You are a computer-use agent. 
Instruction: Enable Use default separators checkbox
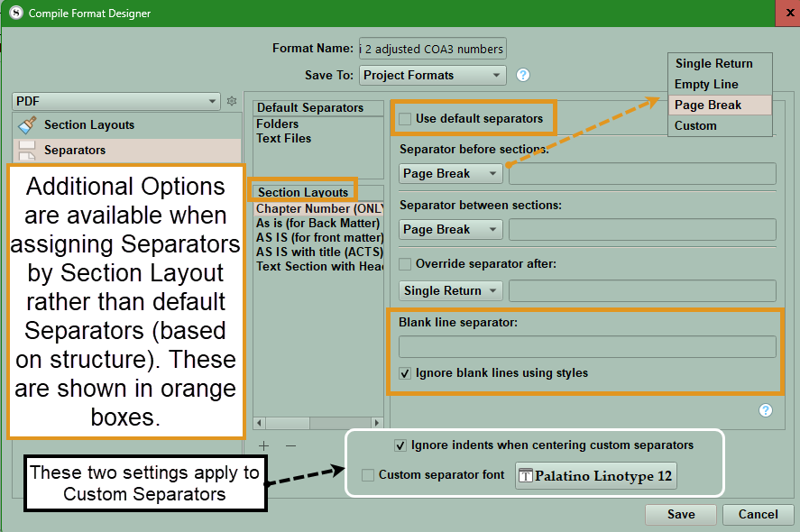tap(406, 119)
